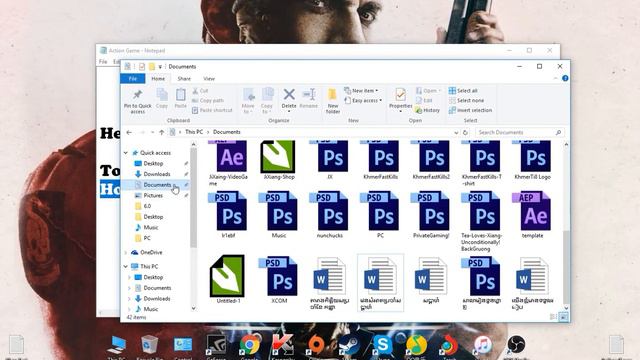Select the JiXiang-Shop CorelDRAW file
This screenshot has width=640, height=360.
[279, 160]
